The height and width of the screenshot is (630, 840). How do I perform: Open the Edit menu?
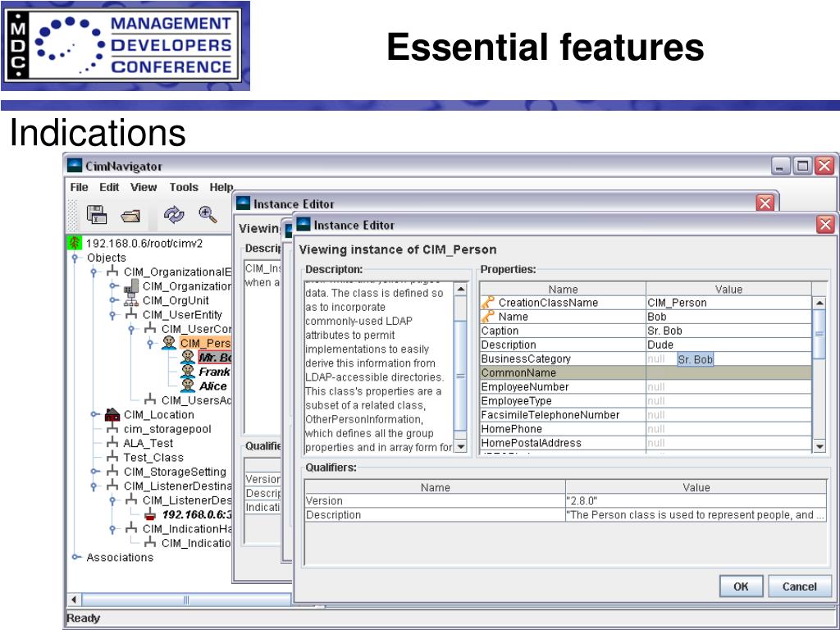[109, 187]
